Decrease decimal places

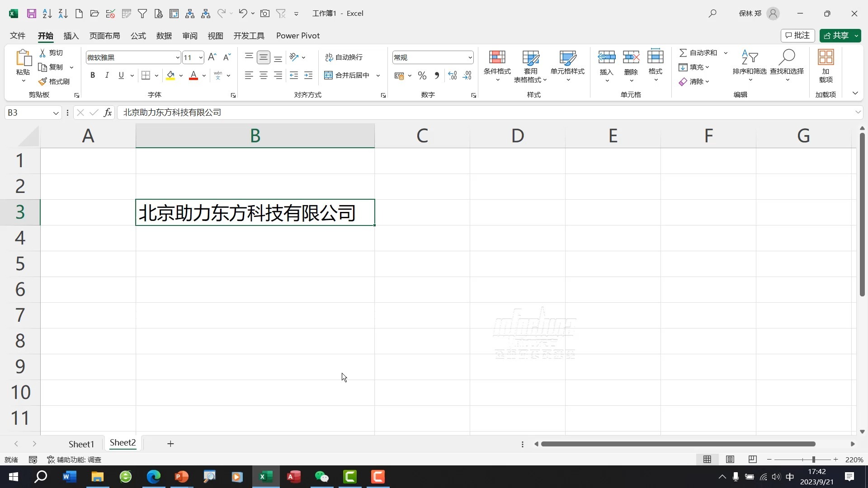point(467,75)
